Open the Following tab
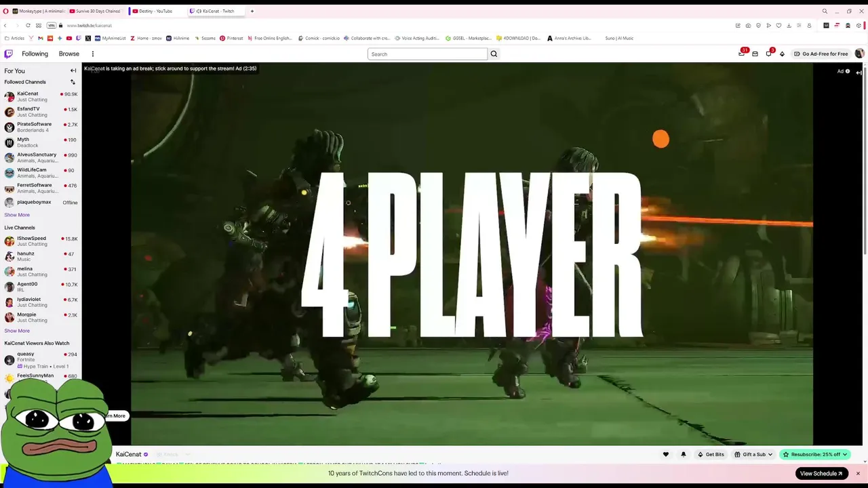Image resolution: width=868 pixels, height=488 pixels. click(35, 54)
